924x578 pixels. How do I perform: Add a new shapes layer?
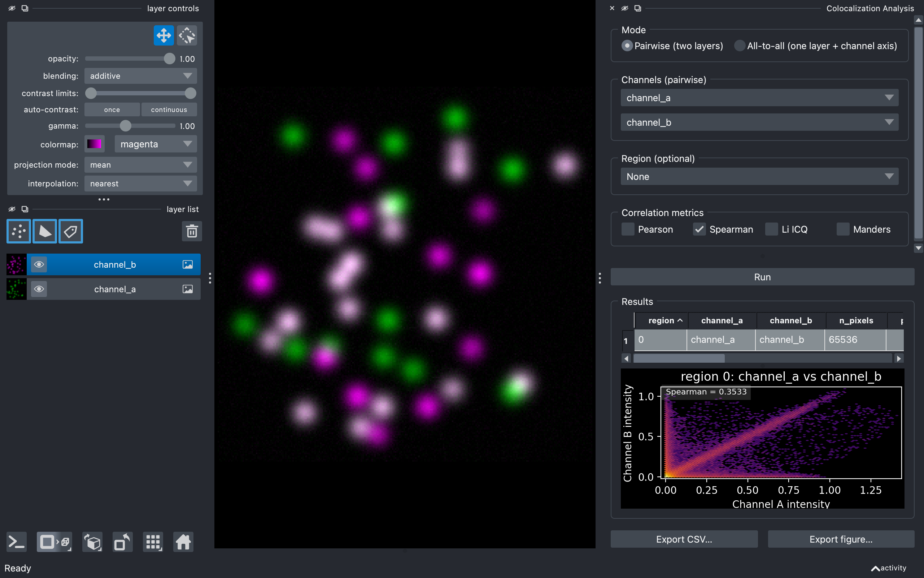45,231
